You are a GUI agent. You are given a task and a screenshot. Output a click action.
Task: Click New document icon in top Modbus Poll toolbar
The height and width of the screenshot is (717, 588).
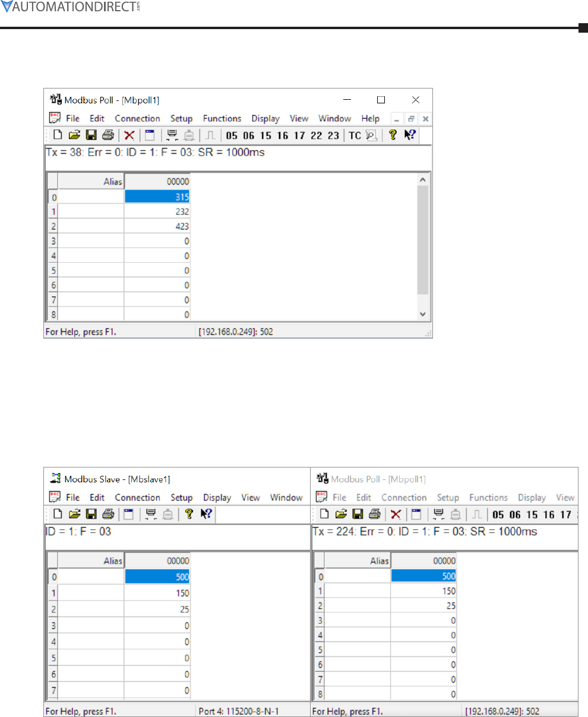coord(58,135)
